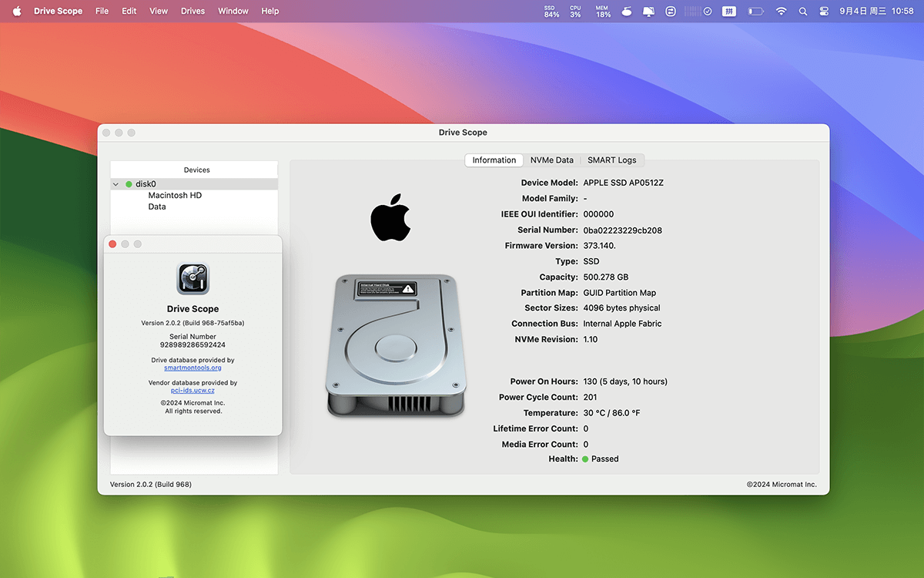Click the Power Cycle Count value 201
924x578 pixels.
point(590,398)
